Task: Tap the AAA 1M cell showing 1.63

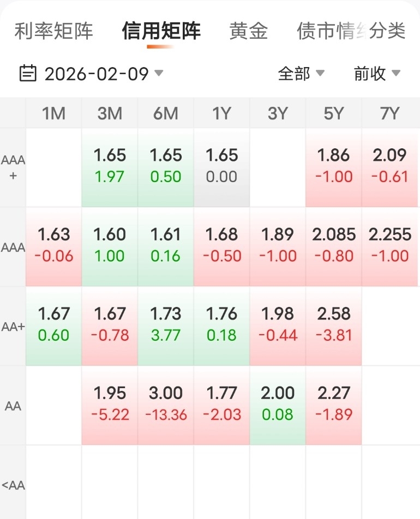Action: click(x=53, y=245)
